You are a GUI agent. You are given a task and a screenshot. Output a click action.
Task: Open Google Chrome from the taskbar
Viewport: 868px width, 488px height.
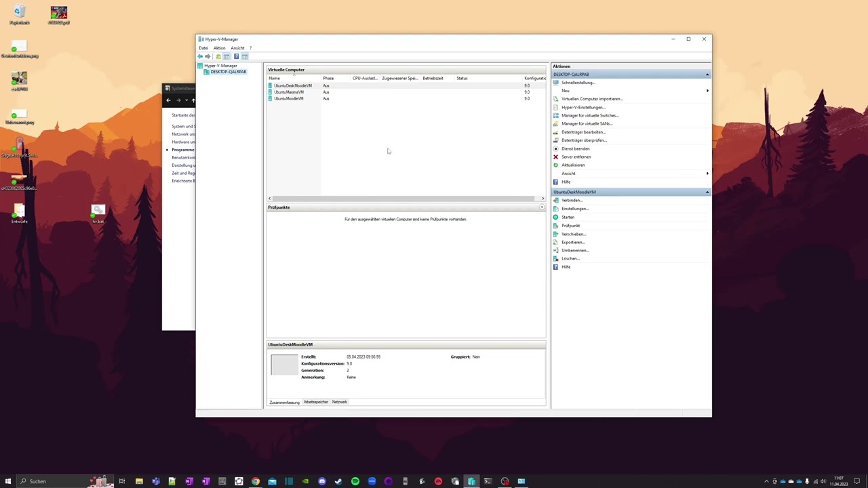click(x=256, y=481)
